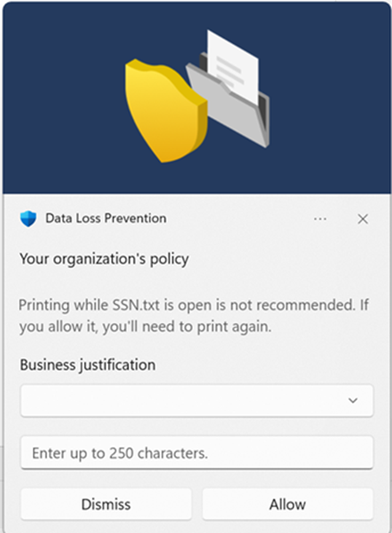Dismiss the policy warning
The height and width of the screenshot is (533, 392).
click(x=106, y=504)
